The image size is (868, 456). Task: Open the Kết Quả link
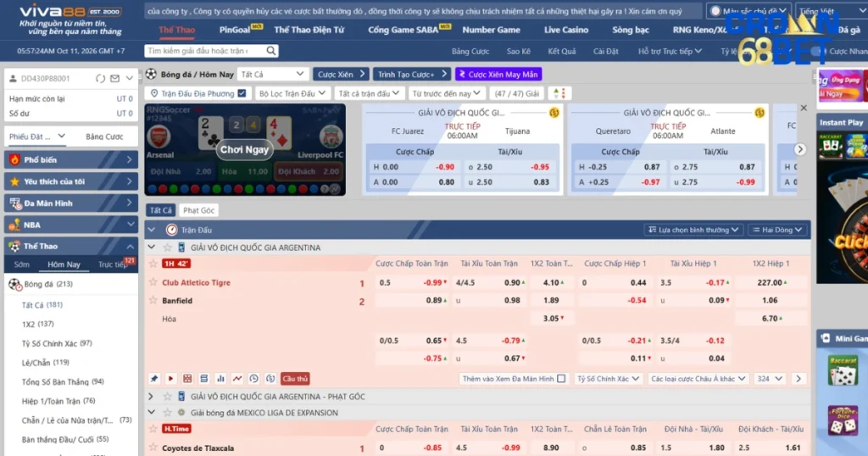561,51
